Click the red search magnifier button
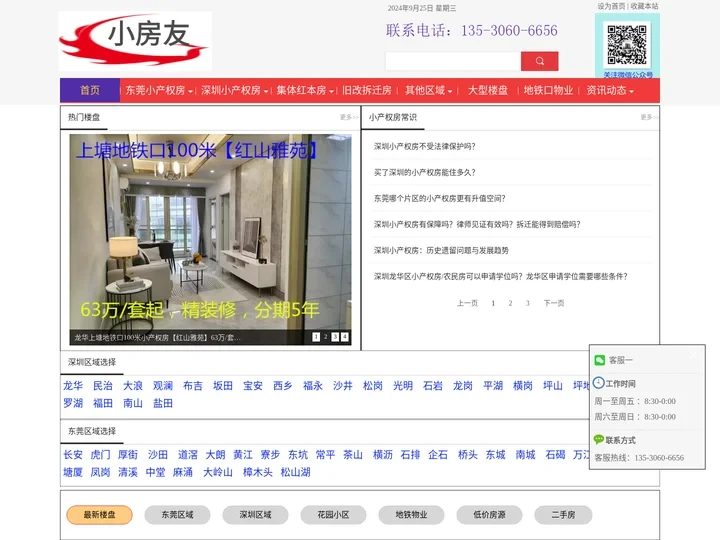Viewport: 720px width, 540px height. (x=540, y=61)
